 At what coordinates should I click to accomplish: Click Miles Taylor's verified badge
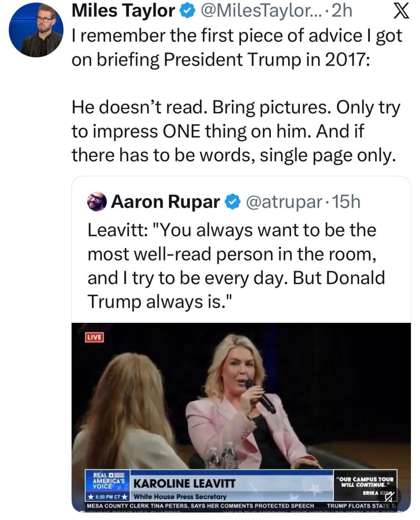(x=186, y=11)
